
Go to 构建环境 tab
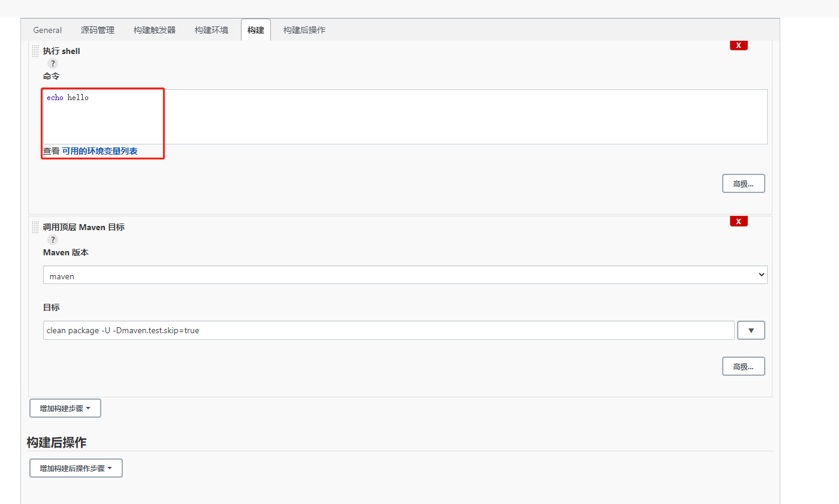[212, 30]
